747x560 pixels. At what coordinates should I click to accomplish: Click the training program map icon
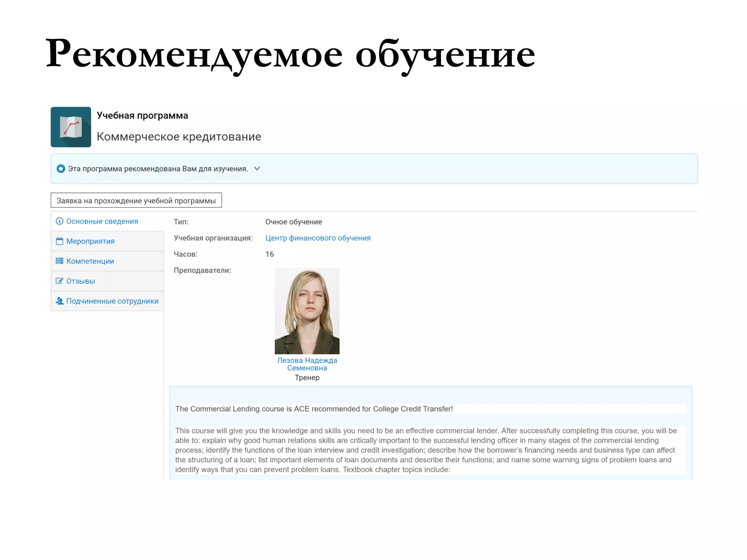tap(71, 127)
